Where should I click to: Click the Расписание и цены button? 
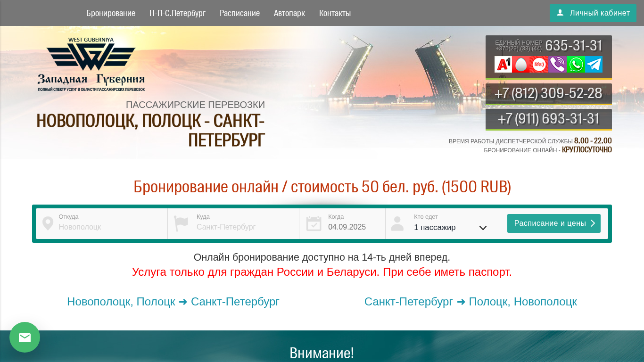point(554,223)
